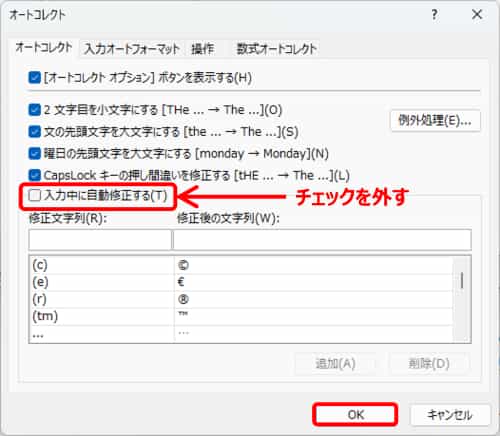Click the © replacement symbol cell
Screen dimensions: 500x436
pos(313,265)
